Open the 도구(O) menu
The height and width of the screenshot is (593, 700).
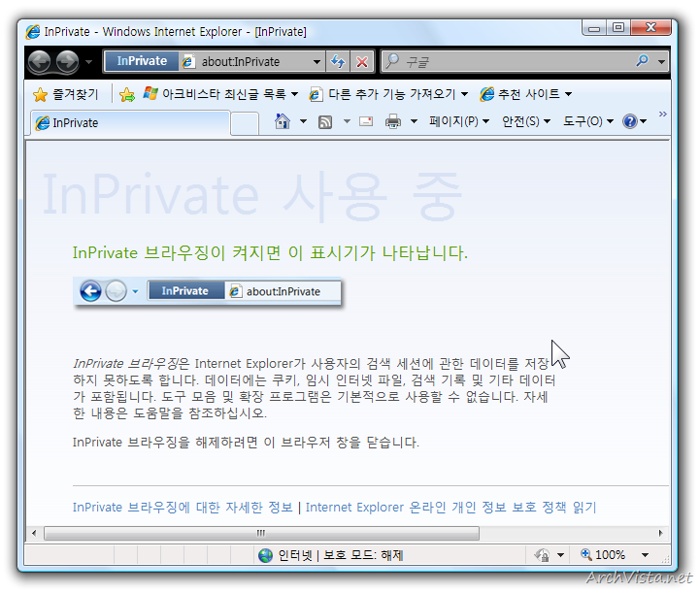coord(588,121)
